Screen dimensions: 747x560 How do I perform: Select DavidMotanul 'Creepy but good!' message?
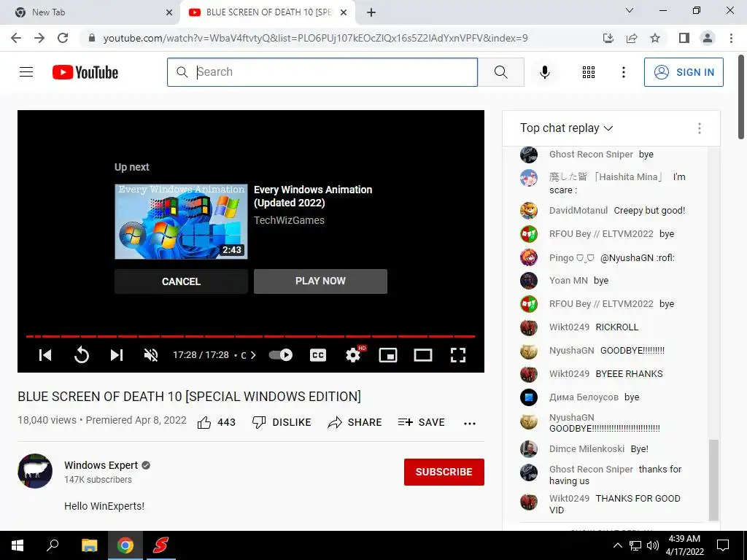[649, 211]
